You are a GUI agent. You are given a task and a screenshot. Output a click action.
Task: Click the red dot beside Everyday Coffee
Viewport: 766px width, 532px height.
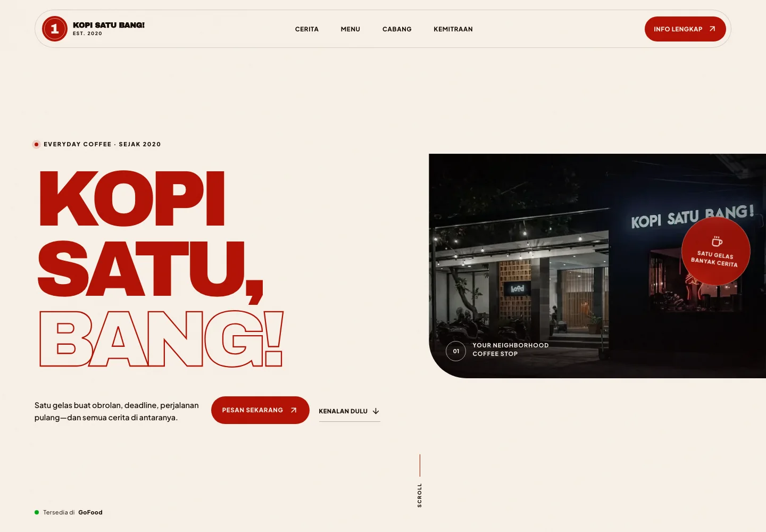click(36, 144)
